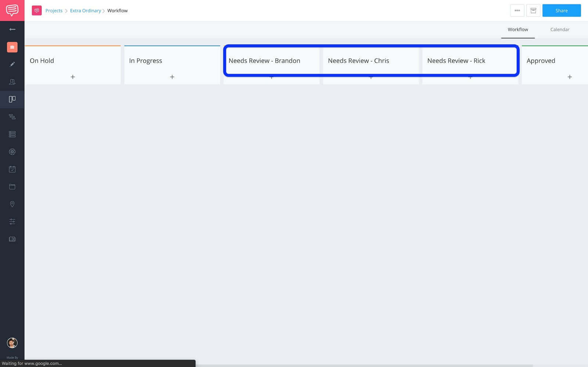Open the stripboard list icon in sidebar

pos(12,134)
